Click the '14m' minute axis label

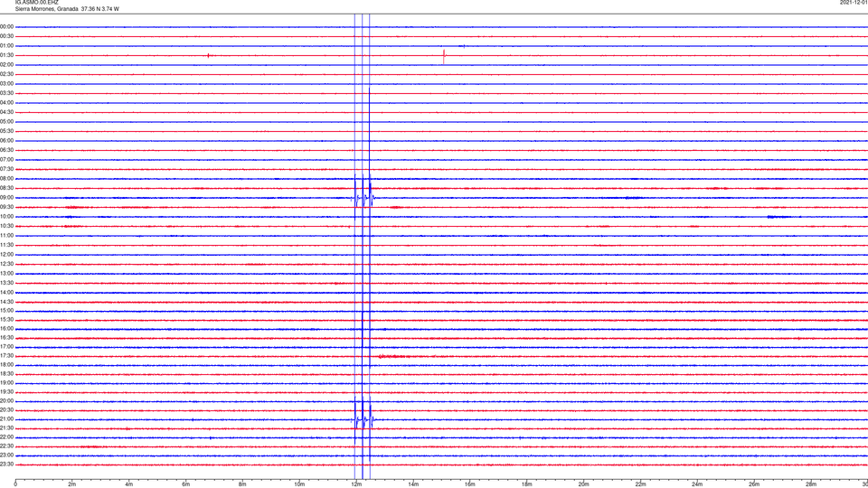(x=413, y=484)
